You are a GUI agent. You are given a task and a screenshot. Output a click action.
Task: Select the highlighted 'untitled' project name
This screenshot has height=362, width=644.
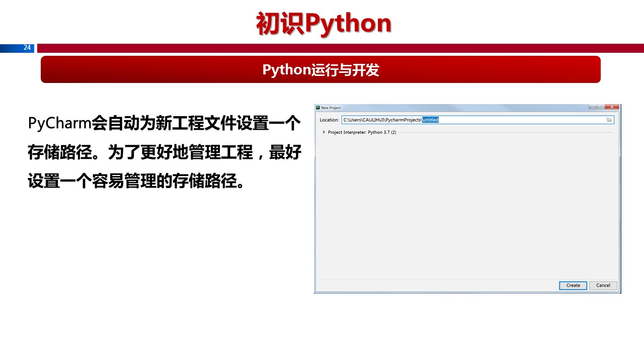tap(431, 120)
